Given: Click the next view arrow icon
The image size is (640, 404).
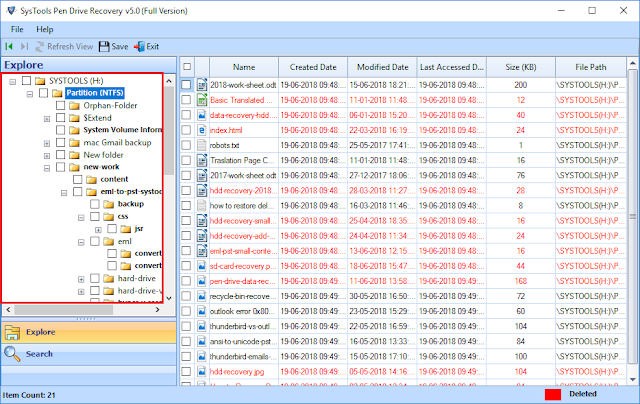Looking at the screenshot, I should [24, 47].
